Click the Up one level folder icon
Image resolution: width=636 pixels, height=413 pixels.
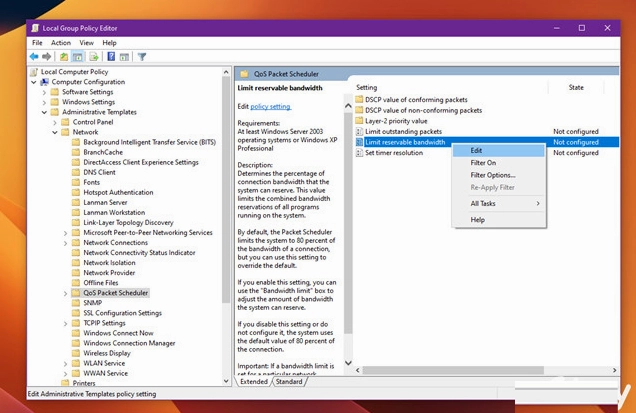tap(64, 57)
